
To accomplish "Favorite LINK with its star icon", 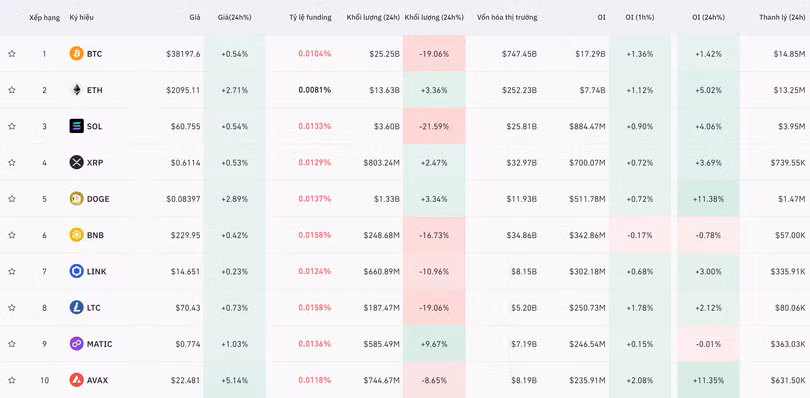I will coord(11,271).
